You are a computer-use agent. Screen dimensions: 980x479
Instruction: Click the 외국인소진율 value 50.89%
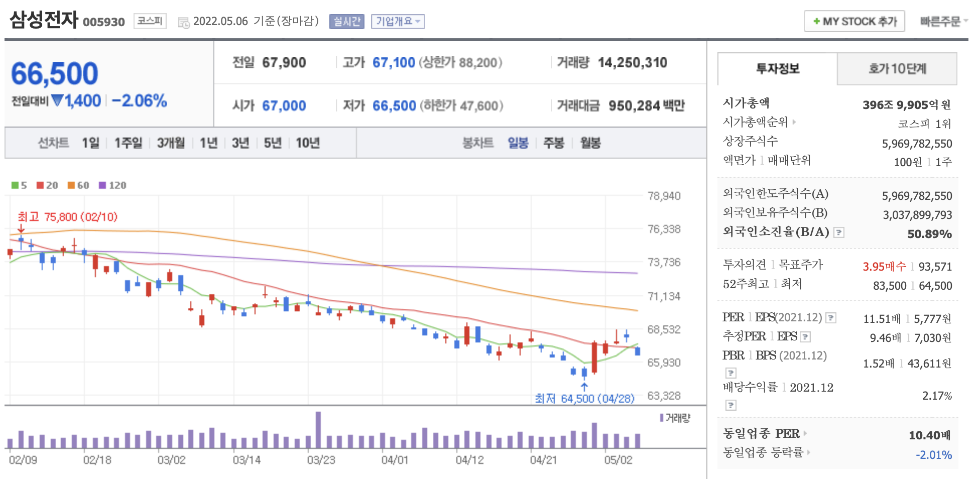929,234
